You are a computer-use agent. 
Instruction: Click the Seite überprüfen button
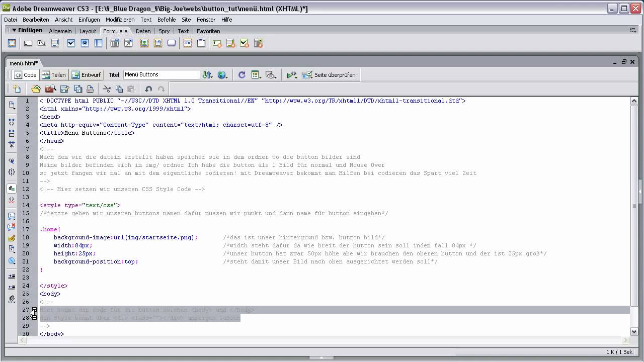[x=329, y=75]
